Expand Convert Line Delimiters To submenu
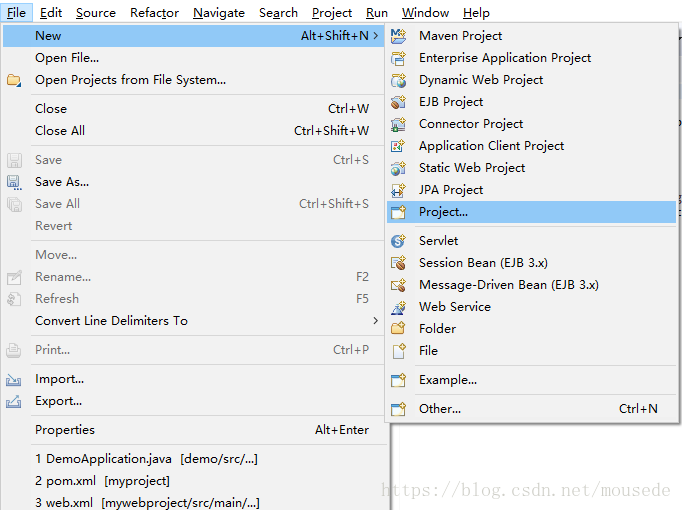Screen dimensions: 682x510 click(375, 321)
